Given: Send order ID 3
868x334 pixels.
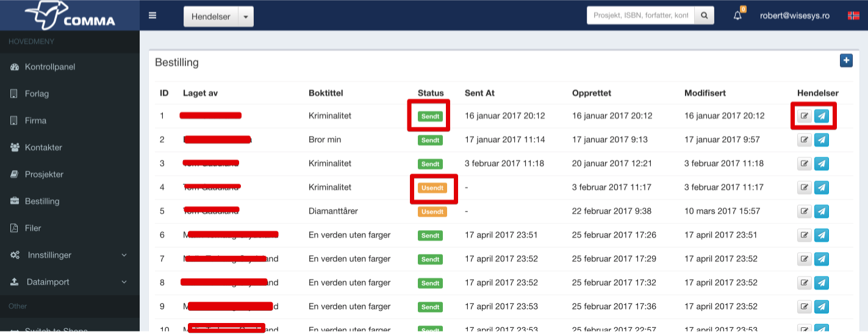Looking at the screenshot, I should coord(822,164).
